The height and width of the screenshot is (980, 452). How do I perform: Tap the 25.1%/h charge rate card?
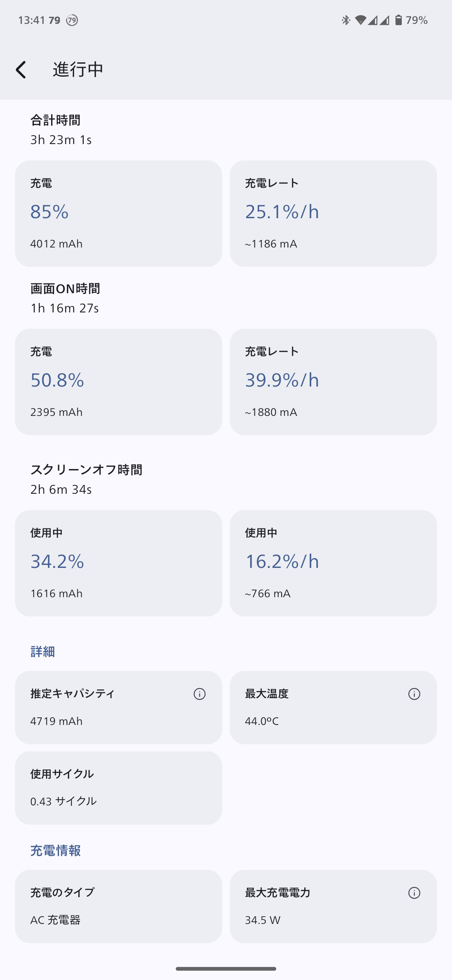pyautogui.click(x=333, y=214)
